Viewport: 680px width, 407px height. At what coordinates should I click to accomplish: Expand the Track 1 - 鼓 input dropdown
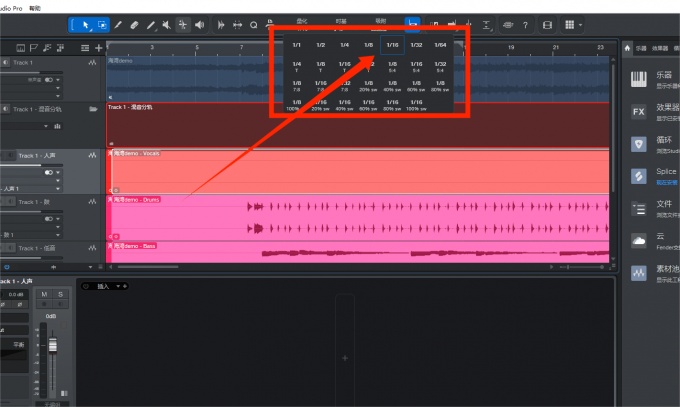click(58, 235)
